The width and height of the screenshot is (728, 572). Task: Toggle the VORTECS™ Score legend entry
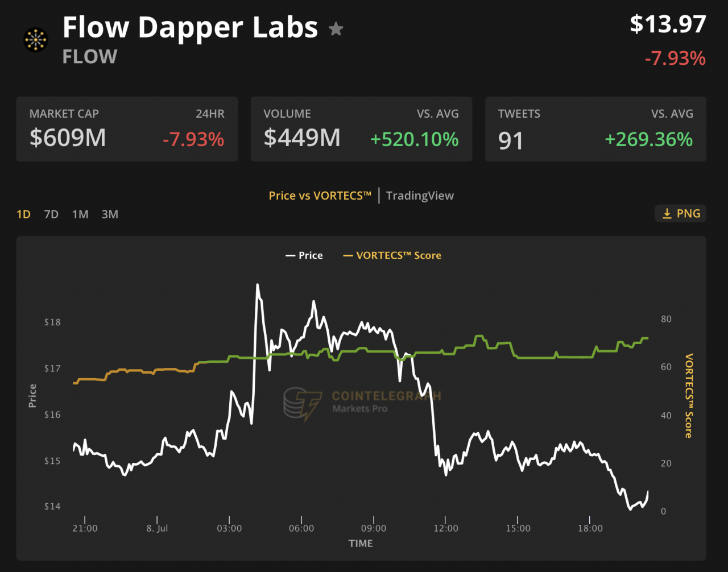coord(392,255)
